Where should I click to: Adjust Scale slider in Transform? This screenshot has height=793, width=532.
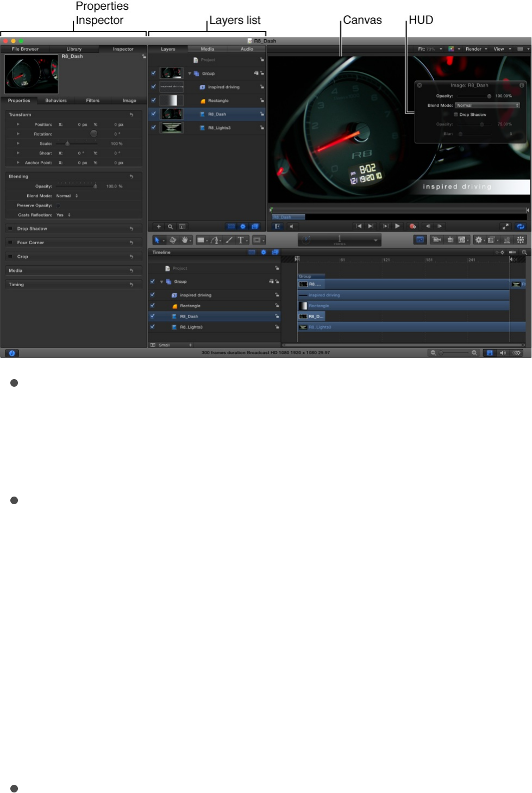click(67, 144)
